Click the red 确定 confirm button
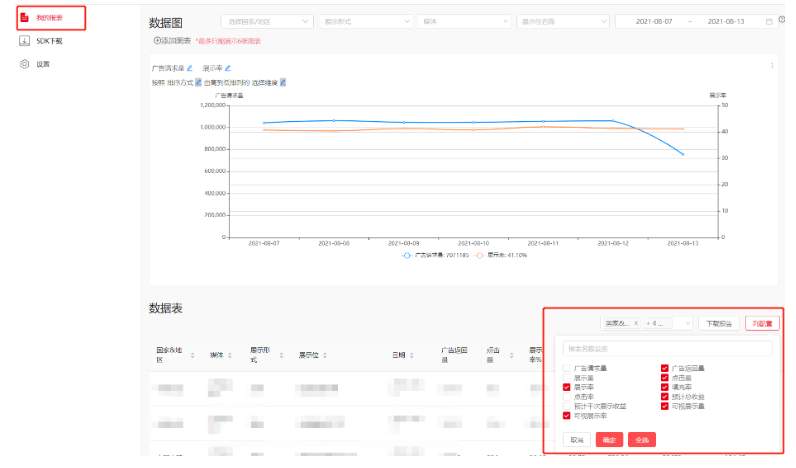The width and height of the screenshot is (796, 468). pos(609,440)
